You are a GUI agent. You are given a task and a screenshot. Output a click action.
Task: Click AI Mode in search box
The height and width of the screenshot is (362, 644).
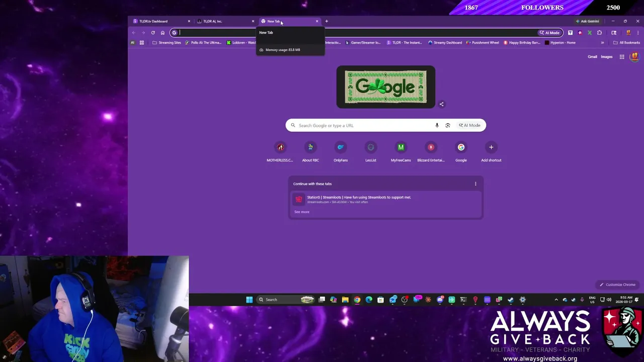[x=469, y=125]
